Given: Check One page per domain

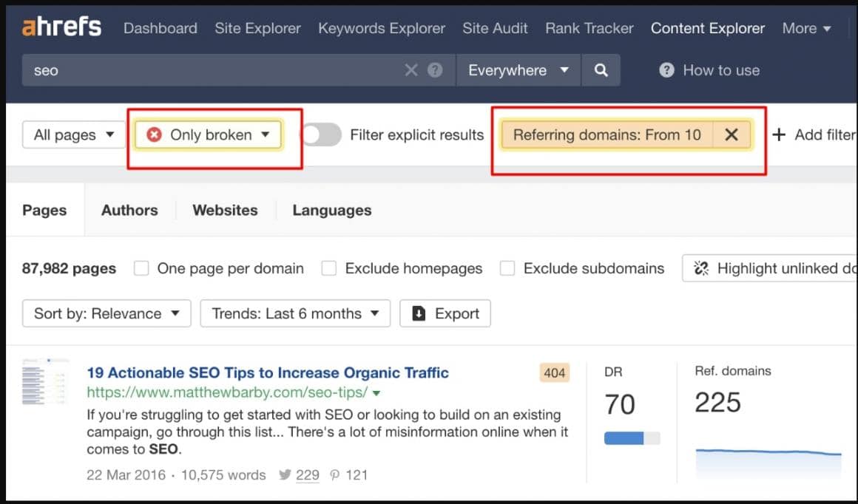Looking at the screenshot, I should [141, 268].
